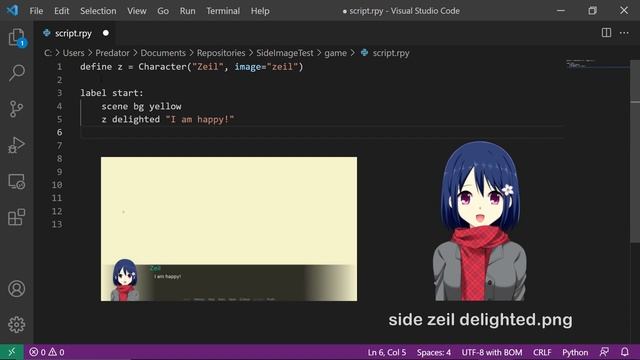Click the minimap code overview
Viewport: 640px width, 360px height.
pyautogui.click(x=597, y=64)
